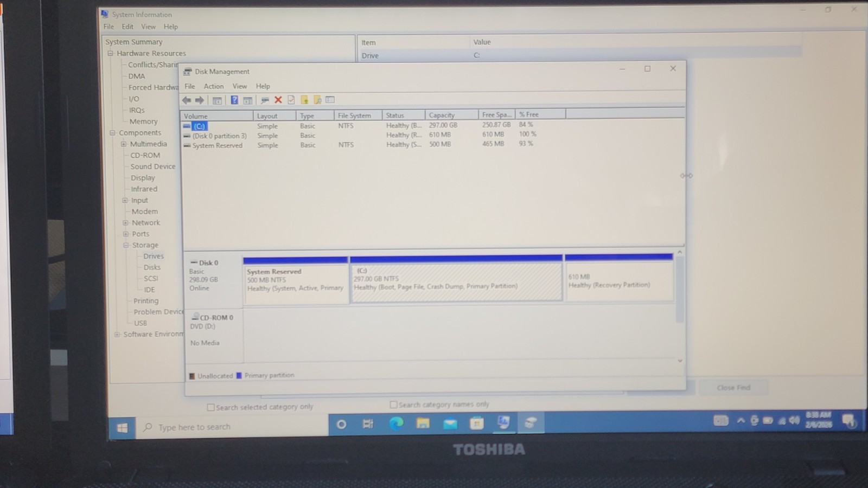Open Disk Management File menu
The height and width of the screenshot is (488, 868).
(190, 86)
